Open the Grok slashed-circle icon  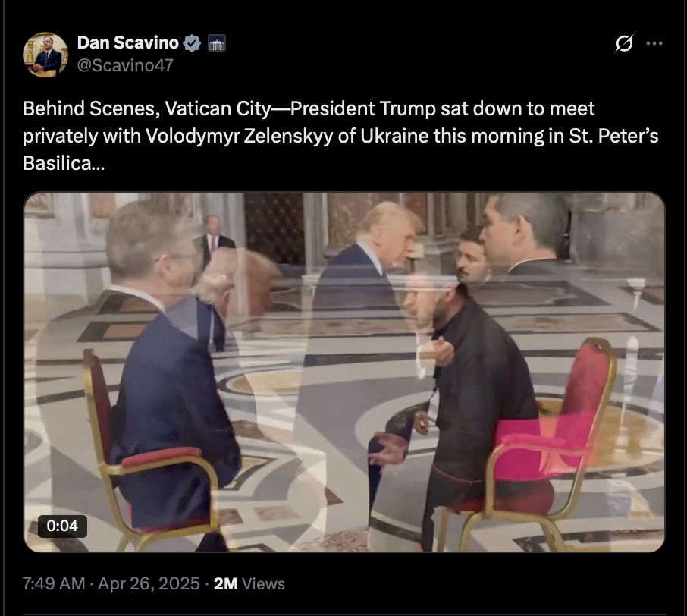624,43
